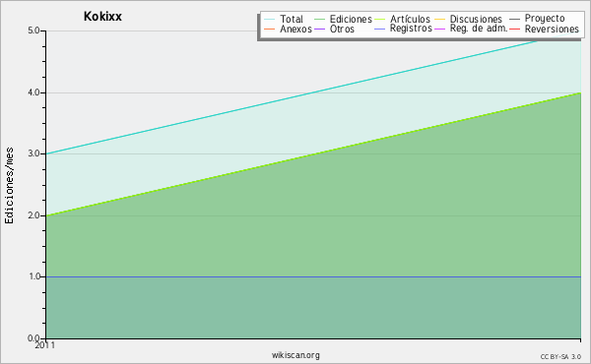Click the orange Anexos line swatch in legend

(270, 30)
